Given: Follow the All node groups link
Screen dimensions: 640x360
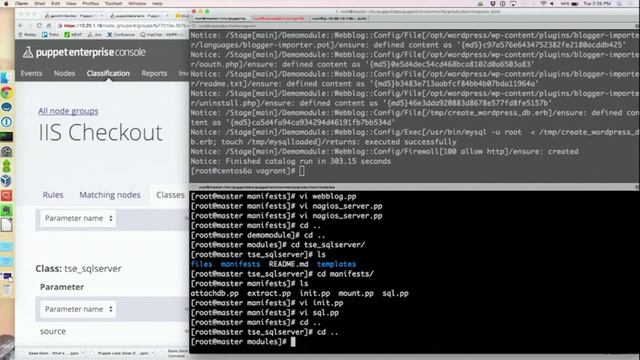Looking at the screenshot, I should pyautogui.click(x=68, y=111).
